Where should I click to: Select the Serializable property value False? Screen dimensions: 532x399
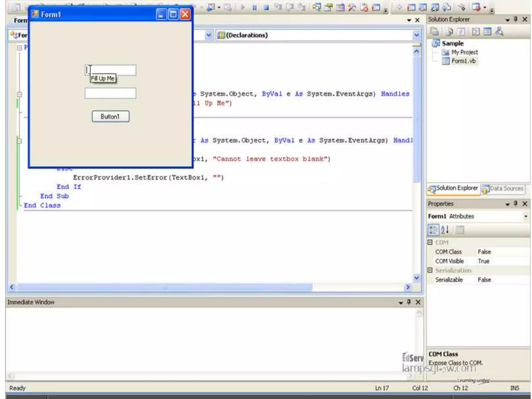484,280
